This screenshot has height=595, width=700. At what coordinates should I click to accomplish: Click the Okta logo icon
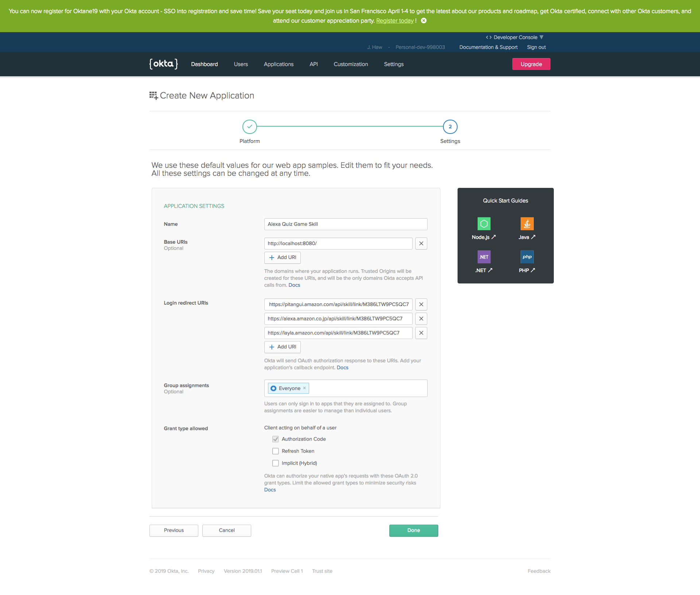(x=163, y=64)
